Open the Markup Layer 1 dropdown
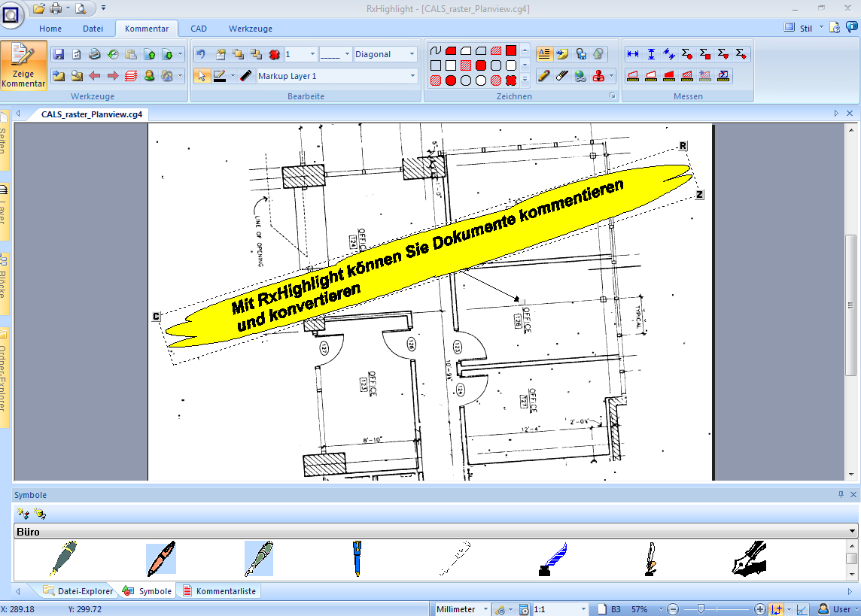The image size is (861, 616). (413, 76)
